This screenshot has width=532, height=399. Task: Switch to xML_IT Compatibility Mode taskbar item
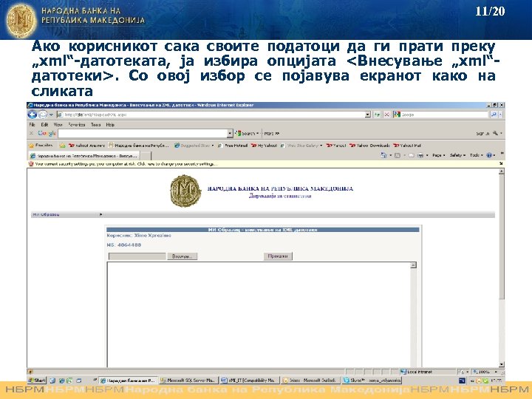[x=250, y=381]
